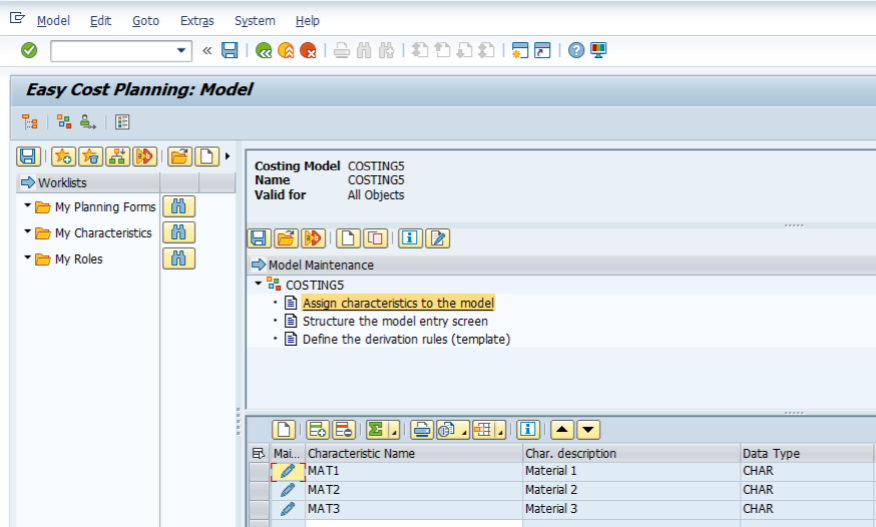Click blank page icon in Worklists toolbar
Viewport: 876px width, 527px height.
(x=207, y=156)
